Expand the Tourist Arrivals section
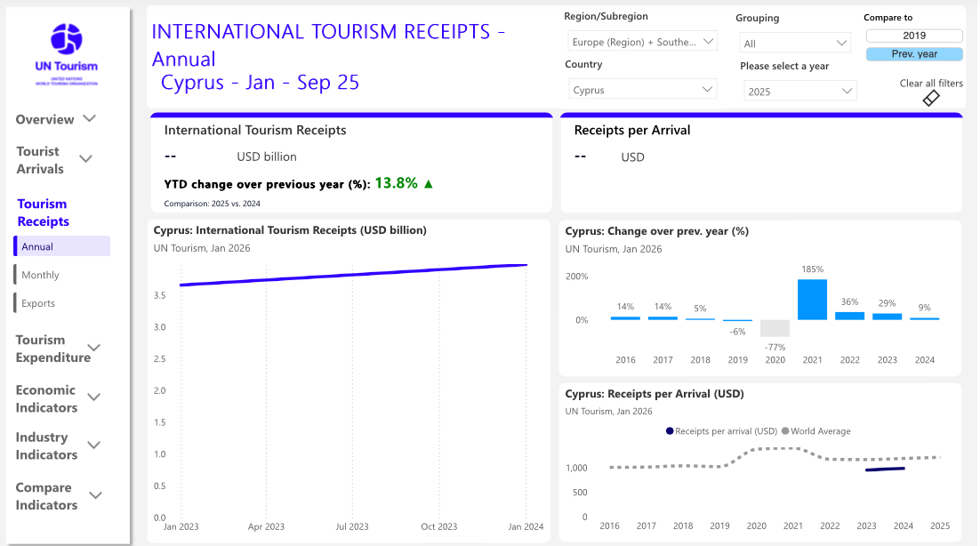The image size is (980, 546). point(86,159)
